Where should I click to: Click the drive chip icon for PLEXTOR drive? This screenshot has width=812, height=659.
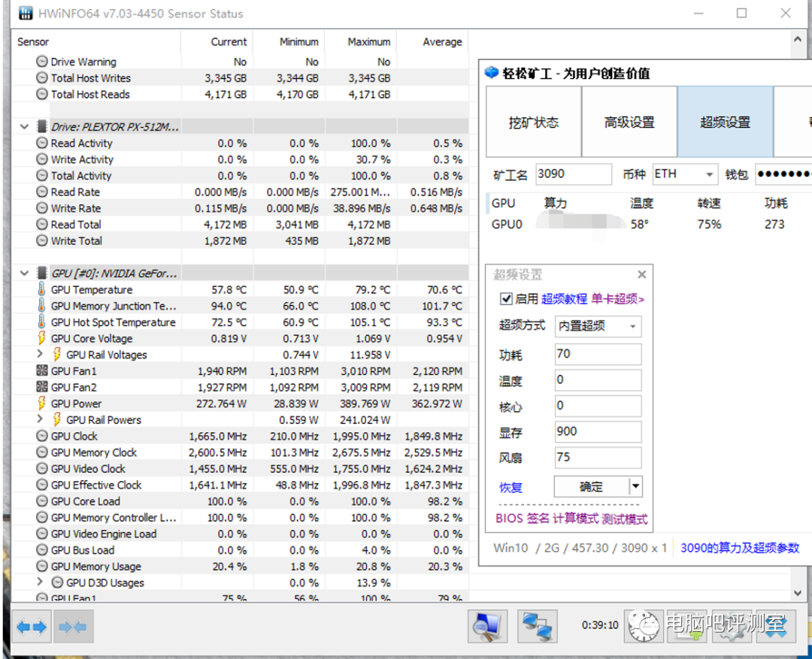click(42, 126)
